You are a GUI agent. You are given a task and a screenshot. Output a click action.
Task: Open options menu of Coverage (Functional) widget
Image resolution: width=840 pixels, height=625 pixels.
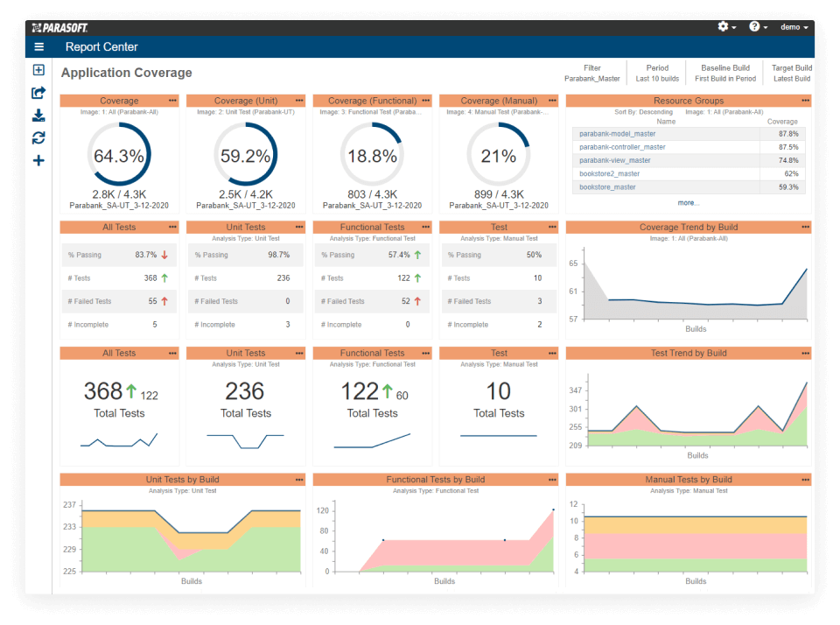click(x=425, y=101)
